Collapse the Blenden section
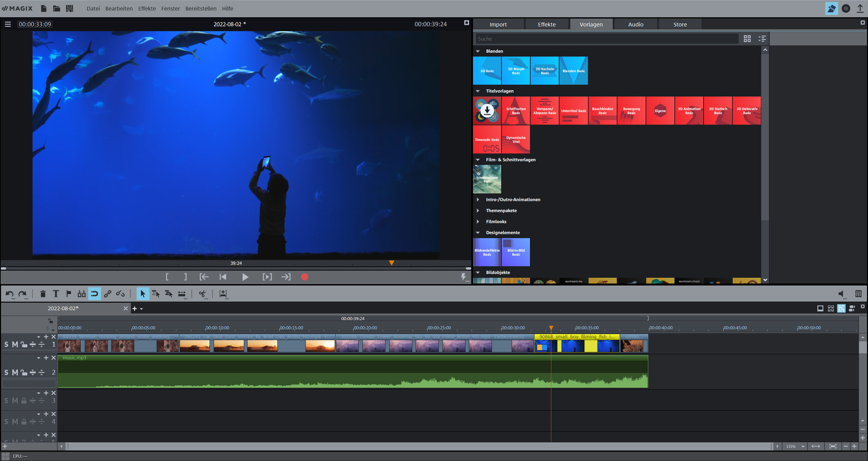 (x=478, y=51)
